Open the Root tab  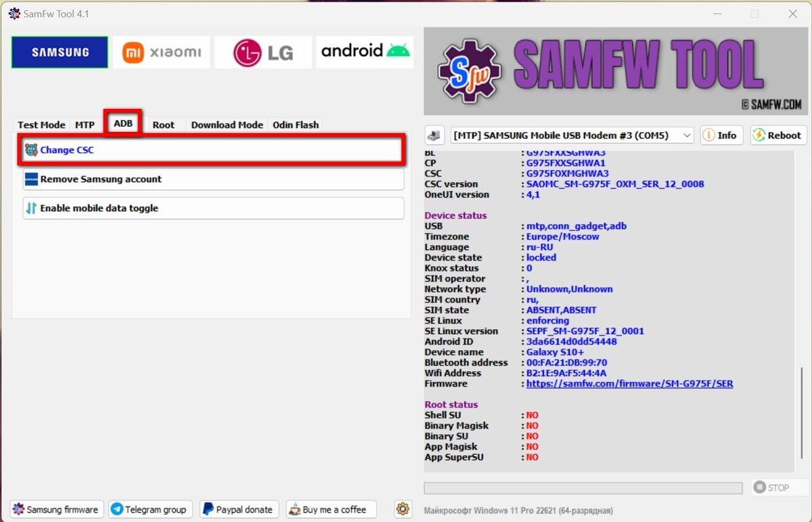click(x=163, y=125)
